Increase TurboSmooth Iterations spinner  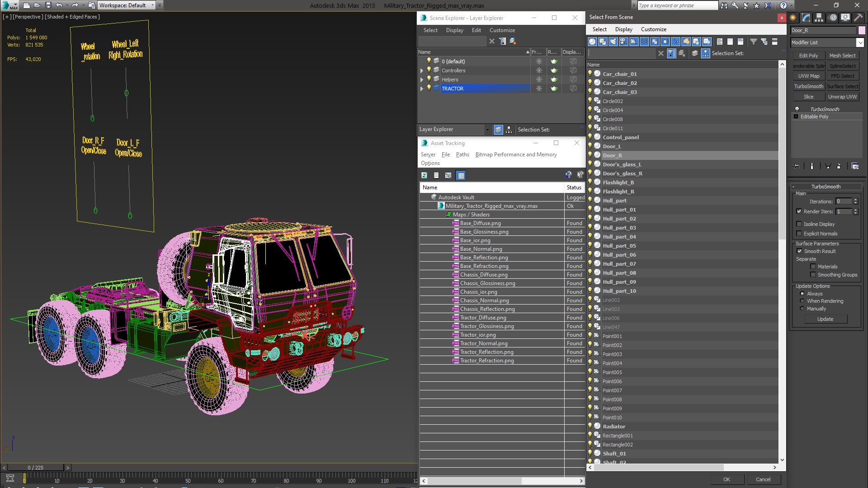(855, 200)
